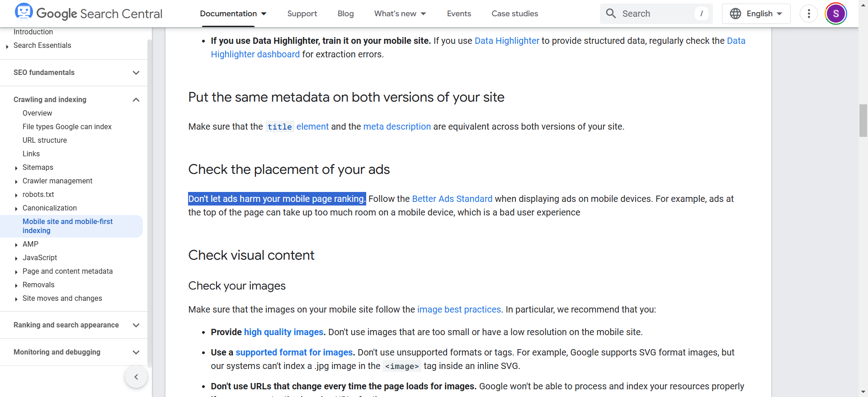This screenshot has width=868, height=397.
Task: Expand the SEO fundamentals section
Action: pos(136,73)
